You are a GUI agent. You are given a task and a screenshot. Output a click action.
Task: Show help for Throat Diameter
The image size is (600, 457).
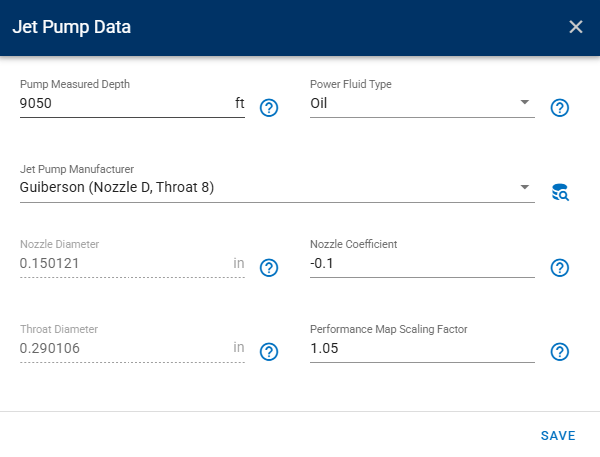pyautogui.click(x=268, y=352)
